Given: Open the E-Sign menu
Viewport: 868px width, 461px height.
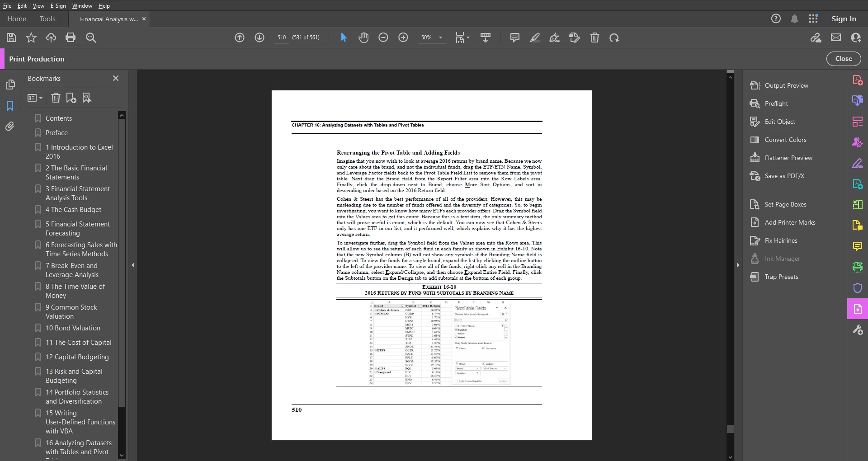Looking at the screenshot, I should [58, 5].
